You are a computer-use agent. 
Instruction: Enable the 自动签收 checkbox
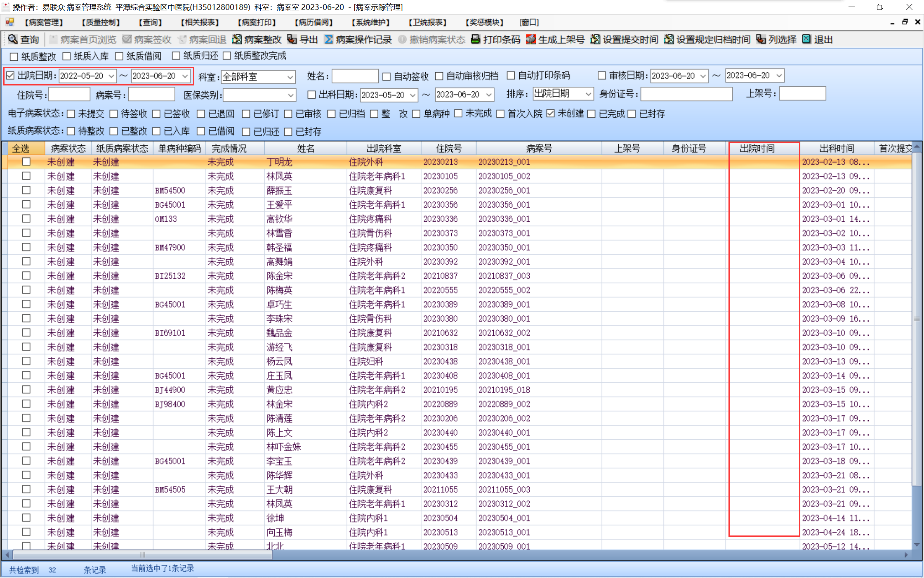(x=387, y=76)
